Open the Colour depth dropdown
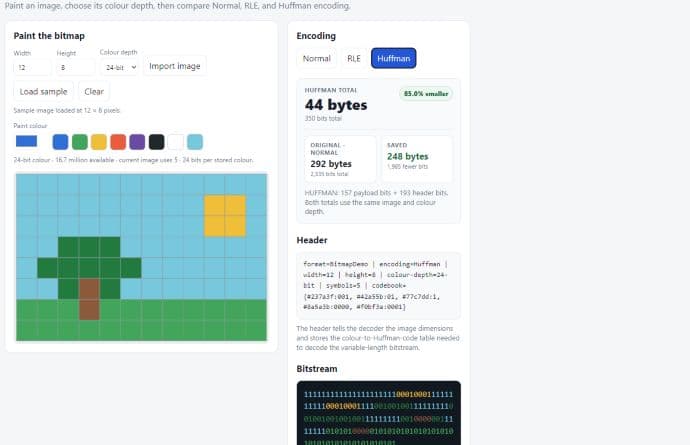Image resolution: width=690 pixels, height=445 pixels. tap(120, 67)
